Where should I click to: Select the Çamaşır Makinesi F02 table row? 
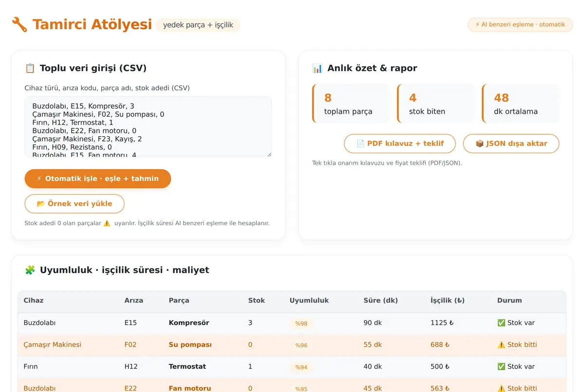tap(292, 344)
